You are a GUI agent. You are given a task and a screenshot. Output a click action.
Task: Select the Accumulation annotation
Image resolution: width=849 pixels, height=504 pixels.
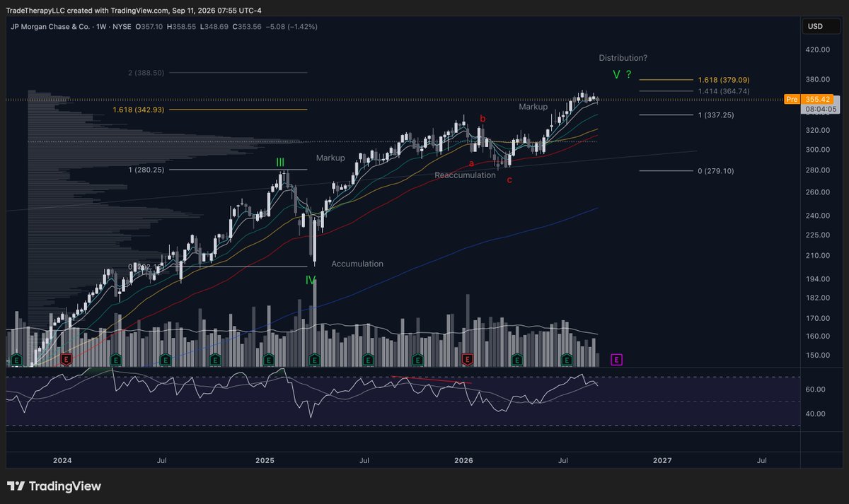pos(357,264)
